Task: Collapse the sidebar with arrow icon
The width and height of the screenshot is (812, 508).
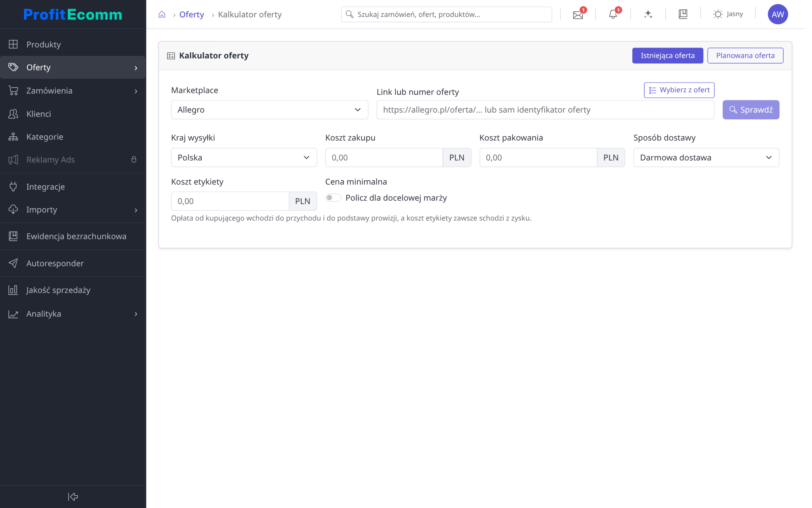Action: [x=73, y=497]
